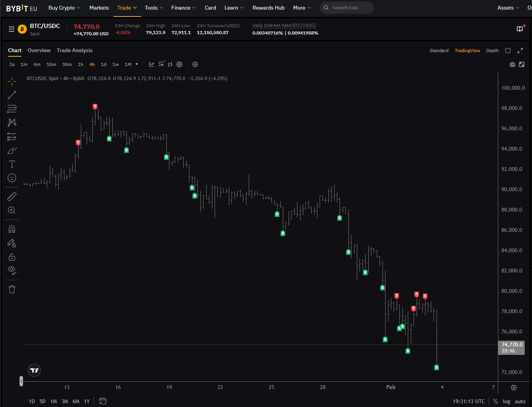The height and width of the screenshot is (407, 532).
Task: Select the XABCD pattern tool
Action: point(12,122)
